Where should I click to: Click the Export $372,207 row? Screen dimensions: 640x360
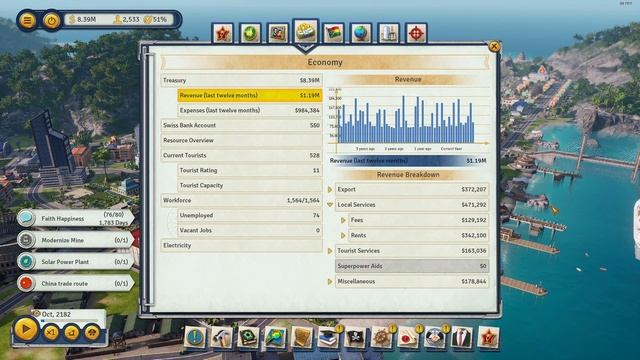click(x=412, y=189)
